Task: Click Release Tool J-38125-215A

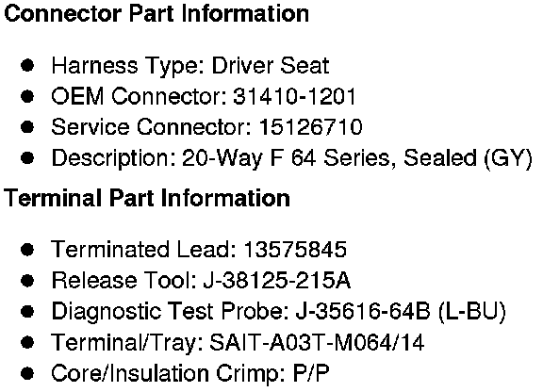Action: coord(277,280)
